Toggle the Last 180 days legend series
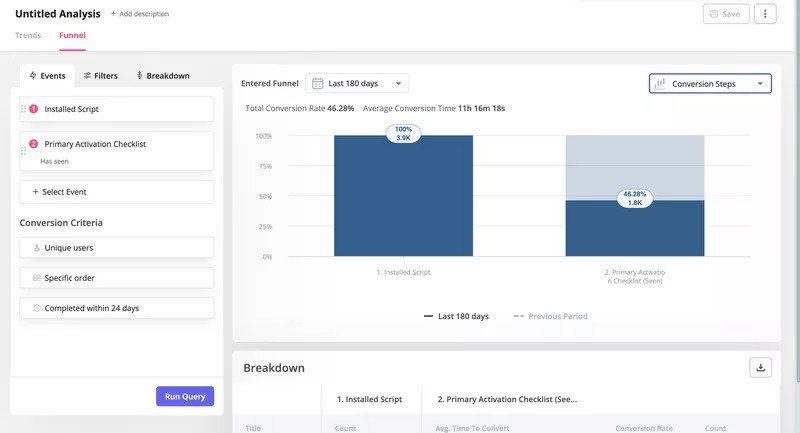The image size is (800, 433). (x=457, y=316)
